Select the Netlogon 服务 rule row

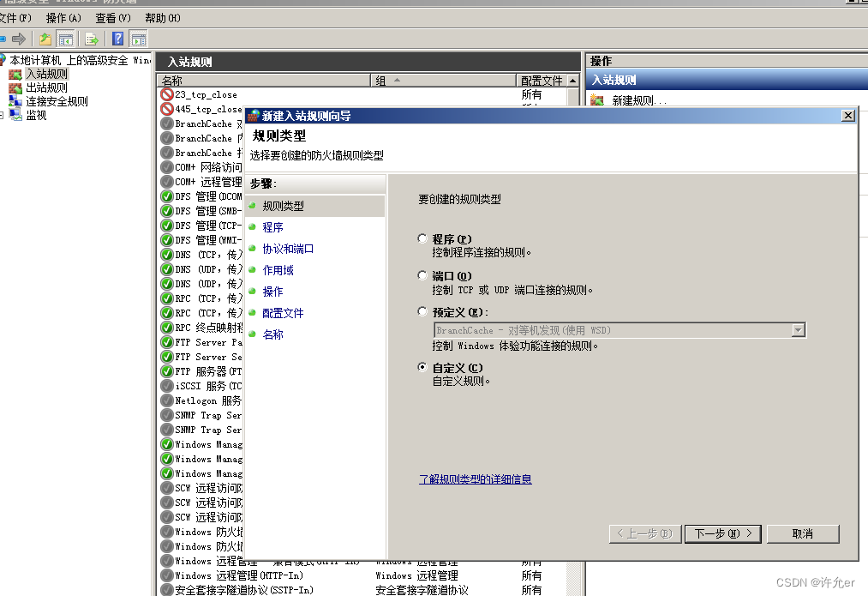click(x=201, y=400)
